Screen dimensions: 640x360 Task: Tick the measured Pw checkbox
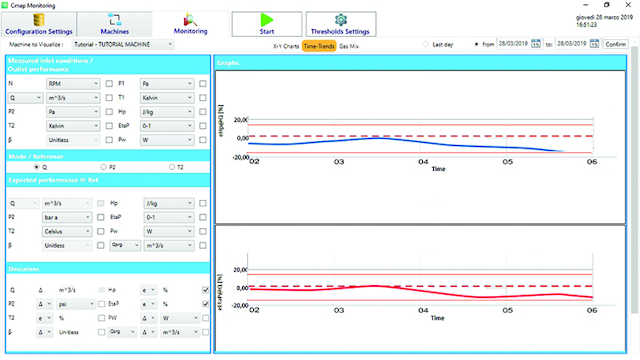pos(203,140)
